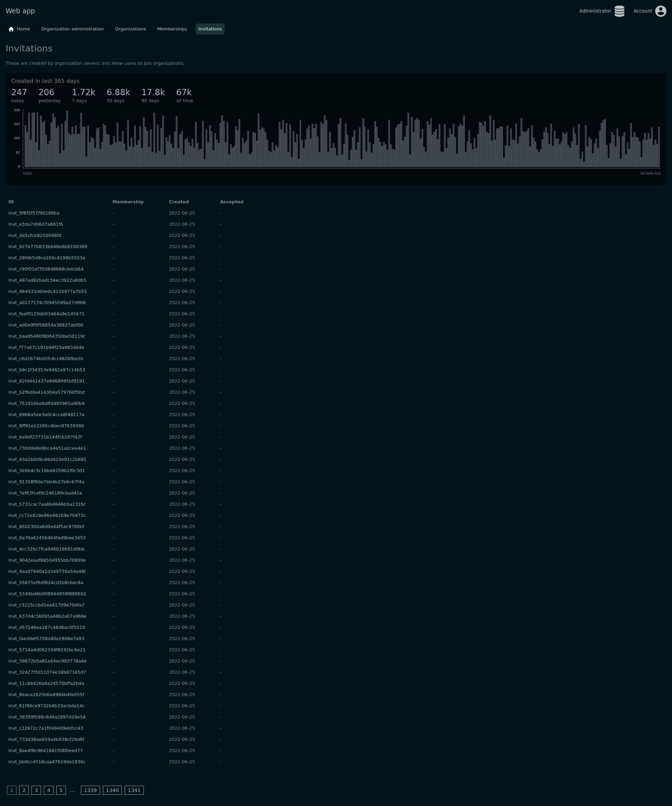Select the Invitations tab
Screen dimensions: 672x806
(210, 29)
